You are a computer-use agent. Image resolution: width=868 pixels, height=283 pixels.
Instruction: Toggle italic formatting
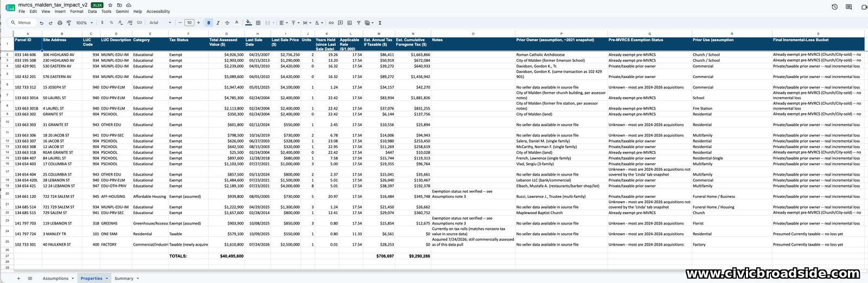pos(218,23)
